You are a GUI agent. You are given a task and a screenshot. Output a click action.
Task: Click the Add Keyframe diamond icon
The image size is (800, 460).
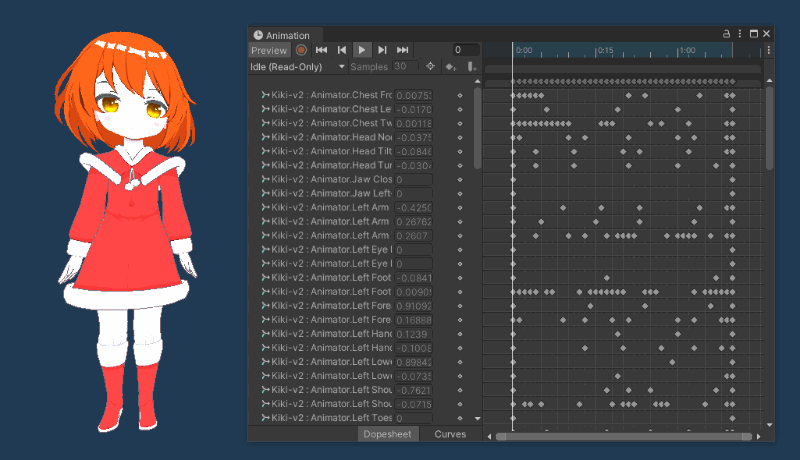[x=451, y=67]
